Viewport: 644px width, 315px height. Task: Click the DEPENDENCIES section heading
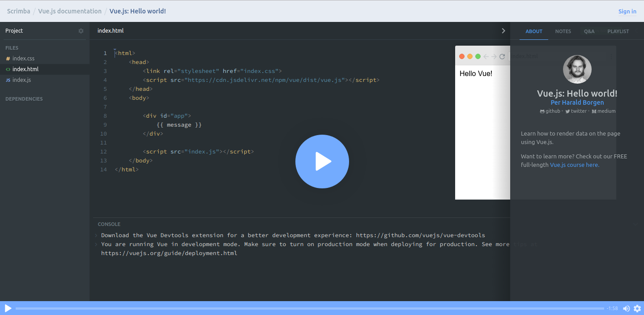pyautogui.click(x=24, y=99)
